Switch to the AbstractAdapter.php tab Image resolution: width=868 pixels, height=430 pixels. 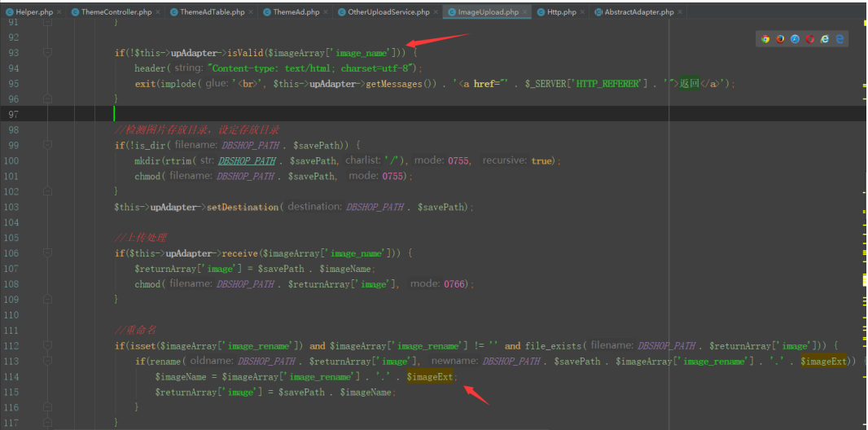click(638, 11)
